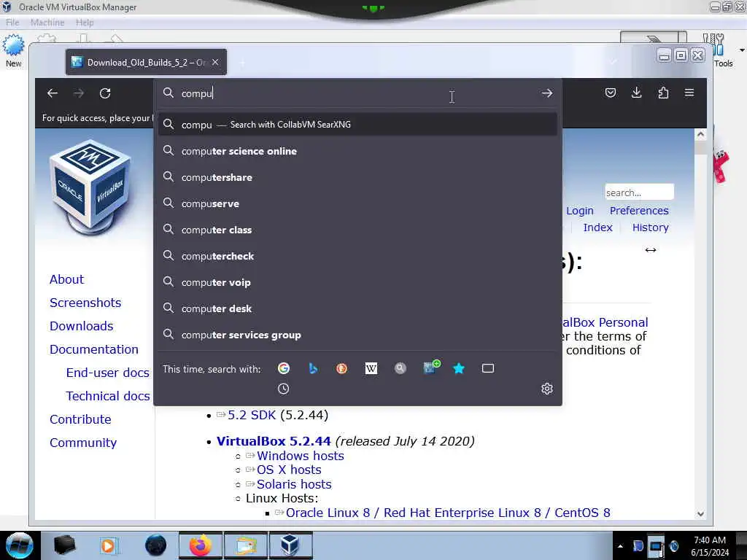
Task: Open the Contribute sidebar link
Action: tap(80, 419)
